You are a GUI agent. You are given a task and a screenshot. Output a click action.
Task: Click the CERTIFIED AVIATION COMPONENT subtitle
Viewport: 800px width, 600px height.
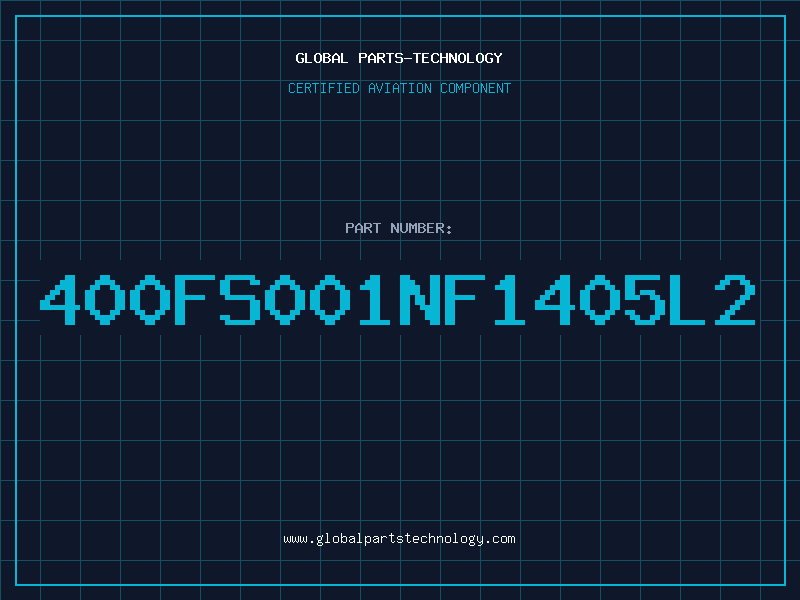399,88
